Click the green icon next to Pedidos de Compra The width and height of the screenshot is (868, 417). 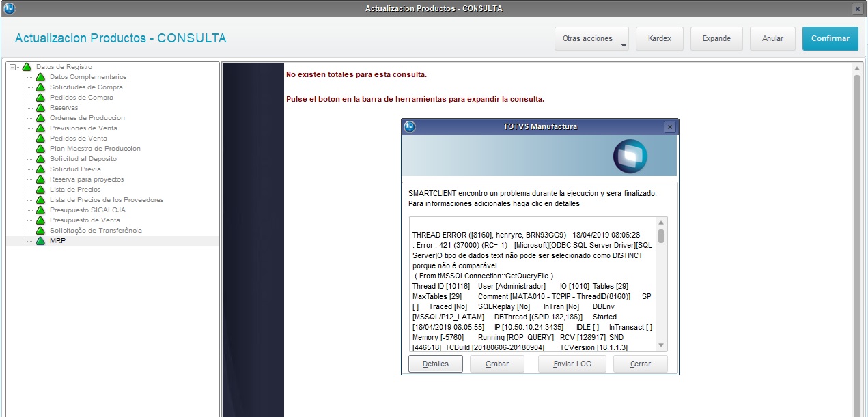point(40,98)
